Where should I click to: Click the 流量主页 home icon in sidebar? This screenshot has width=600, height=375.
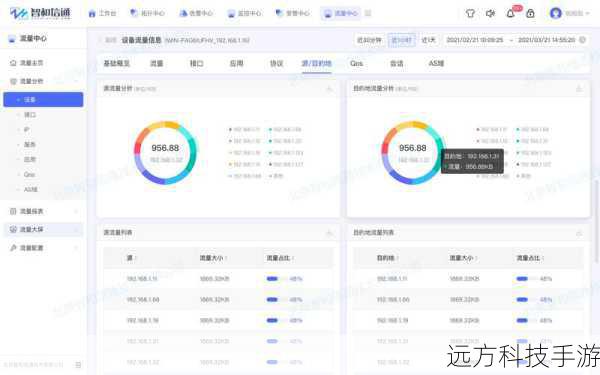(x=13, y=63)
